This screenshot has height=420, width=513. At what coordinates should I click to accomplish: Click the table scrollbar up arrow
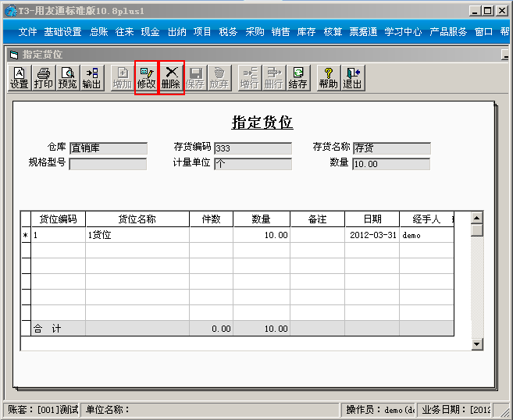pos(477,218)
